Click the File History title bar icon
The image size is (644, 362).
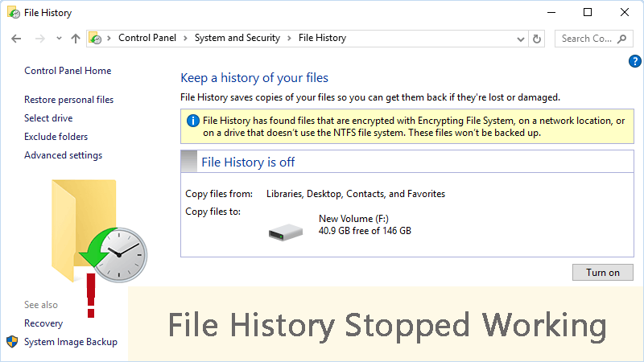tap(14, 12)
